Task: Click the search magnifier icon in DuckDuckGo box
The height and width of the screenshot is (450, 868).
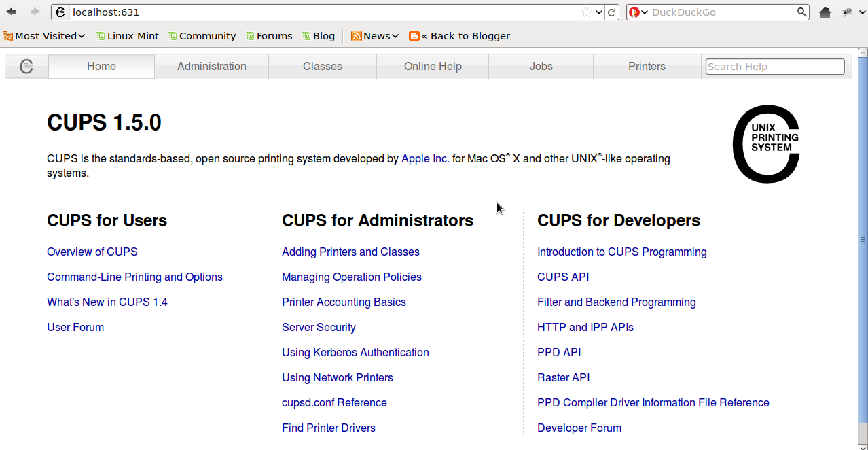Action: click(801, 12)
